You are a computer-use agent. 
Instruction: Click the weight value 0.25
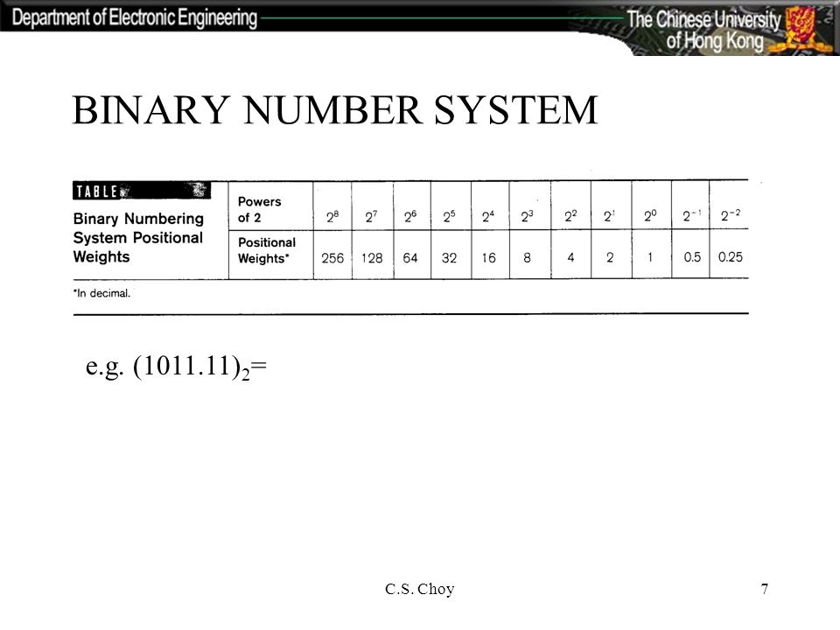click(730, 257)
